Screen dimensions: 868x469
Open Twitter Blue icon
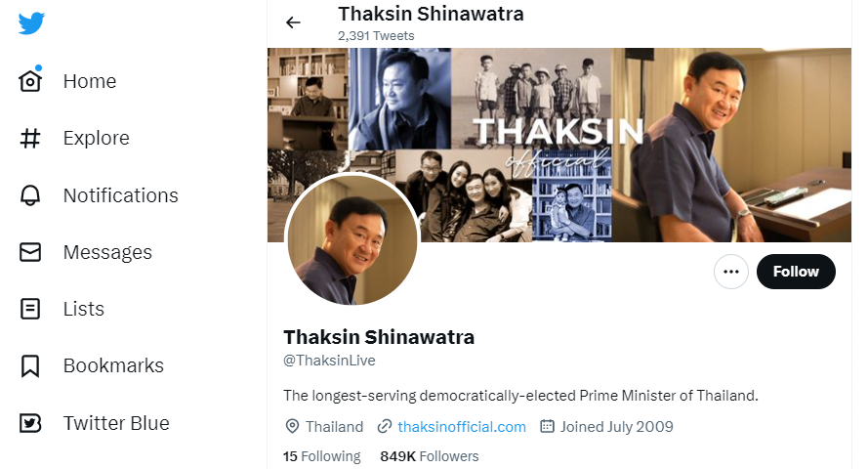click(x=30, y=423)
